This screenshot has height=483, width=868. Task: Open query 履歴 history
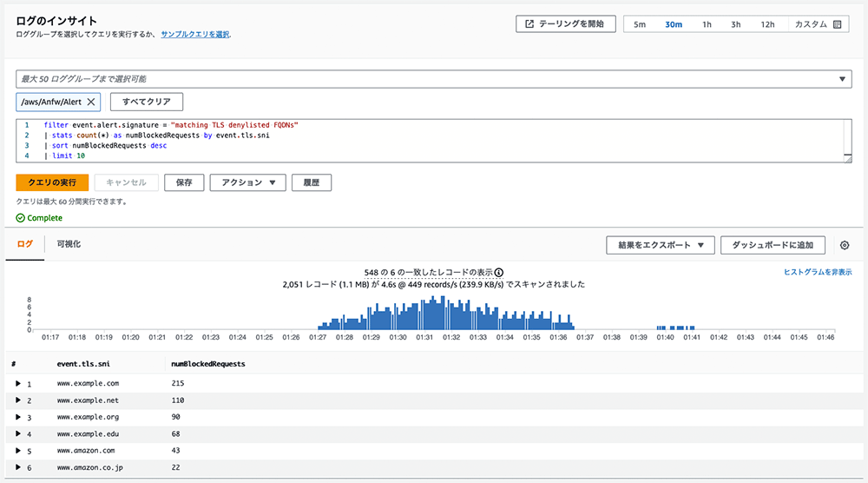(x=312, y=182)
